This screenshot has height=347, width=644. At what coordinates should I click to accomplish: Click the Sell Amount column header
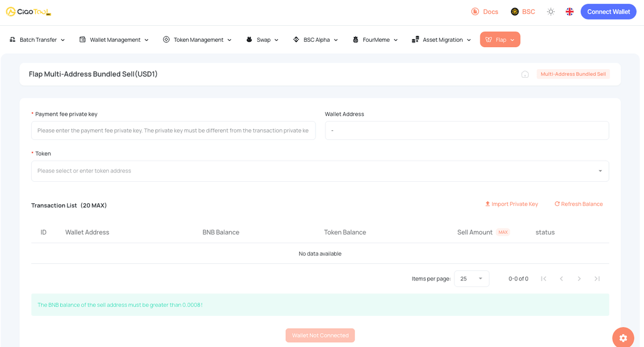(x=474, y=232)
